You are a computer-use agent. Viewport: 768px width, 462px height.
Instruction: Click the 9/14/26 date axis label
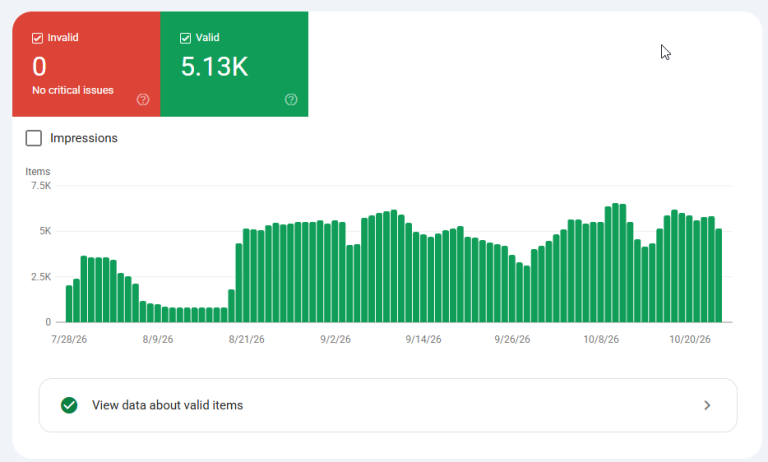click(423, 339)
